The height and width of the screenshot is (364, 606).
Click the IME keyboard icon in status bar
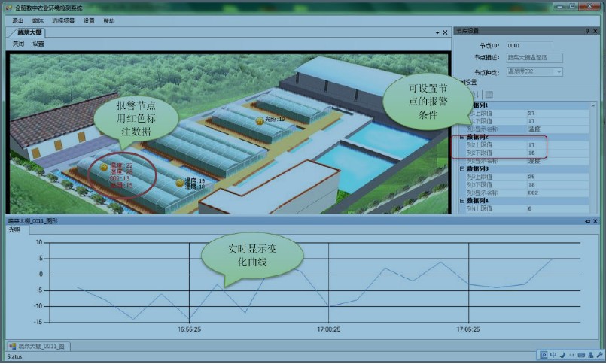(580, 355)
